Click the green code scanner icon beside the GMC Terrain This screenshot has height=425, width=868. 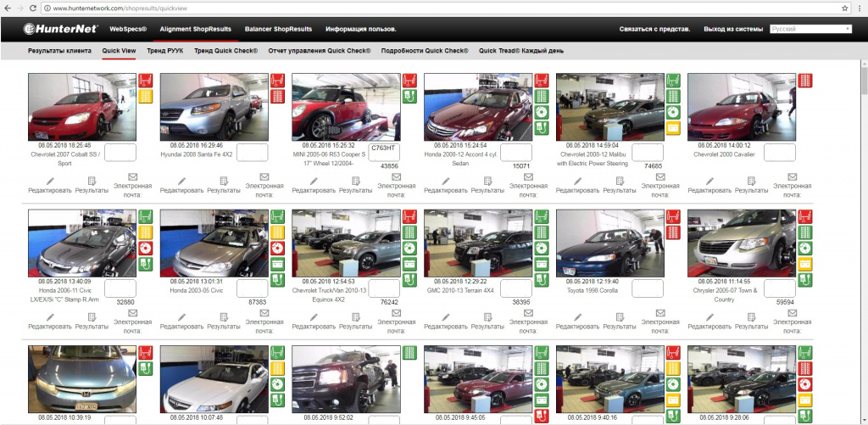542,280
